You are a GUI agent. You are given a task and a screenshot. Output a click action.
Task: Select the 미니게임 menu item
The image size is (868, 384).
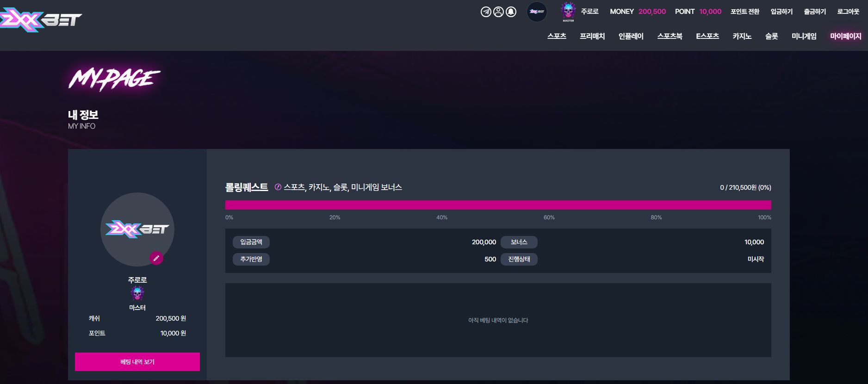804,36
